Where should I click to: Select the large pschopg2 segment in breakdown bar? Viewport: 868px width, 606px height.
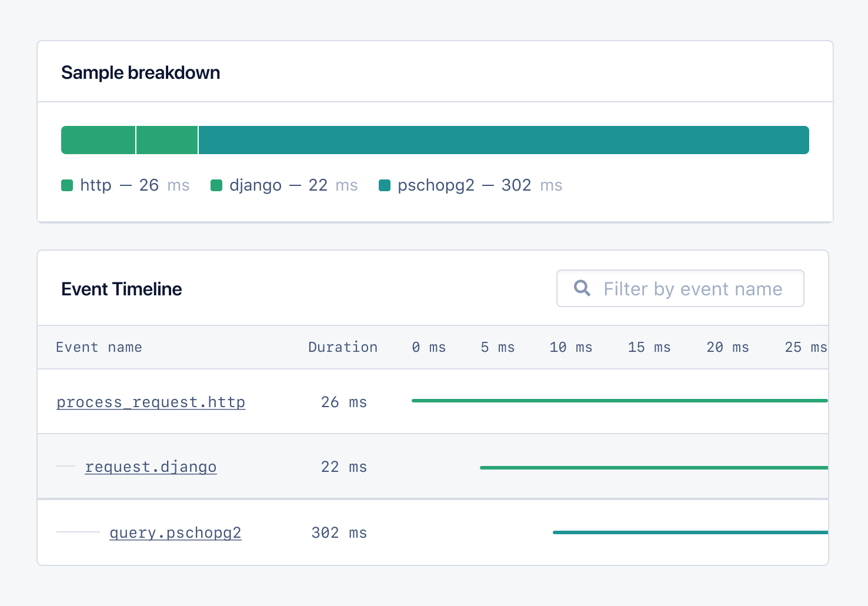point(503,140)
